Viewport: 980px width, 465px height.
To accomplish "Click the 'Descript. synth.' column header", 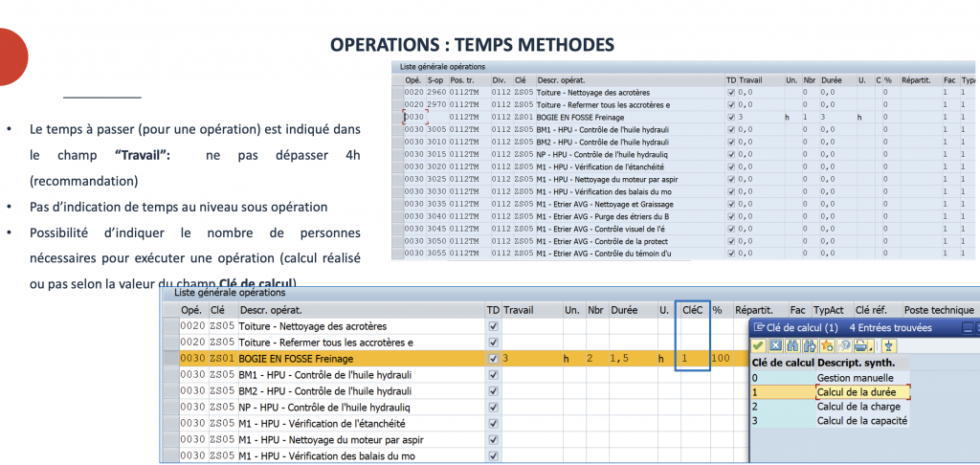I will (x=856, y=363).
